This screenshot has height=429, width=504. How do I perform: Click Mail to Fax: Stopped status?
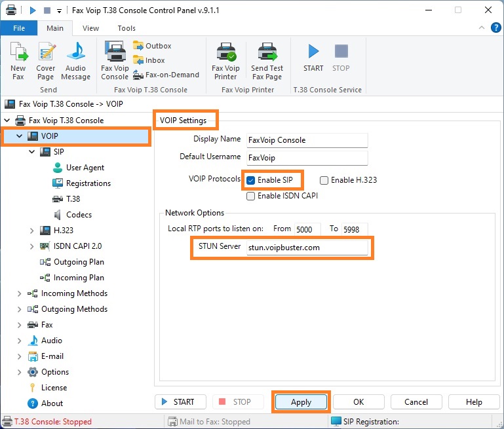tap(215, 422)
